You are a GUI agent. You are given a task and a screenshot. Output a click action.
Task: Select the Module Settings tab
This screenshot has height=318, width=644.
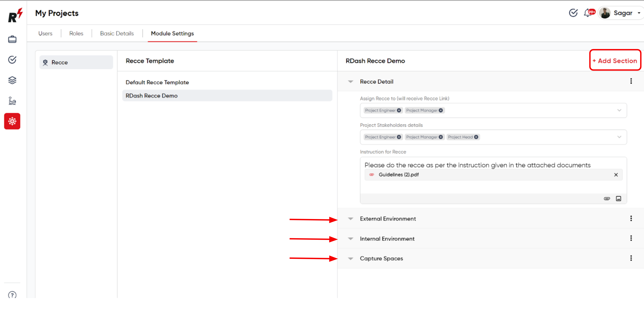pos(172,33)
